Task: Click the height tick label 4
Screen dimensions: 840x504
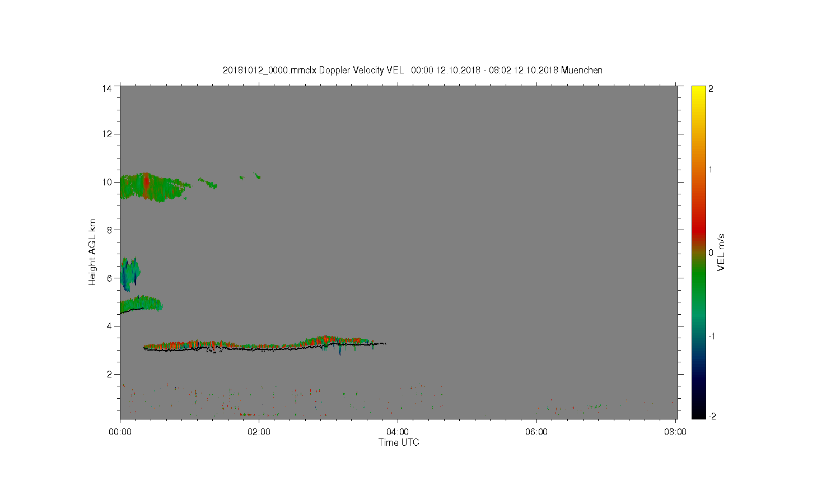Action: [x=110, y=326]
